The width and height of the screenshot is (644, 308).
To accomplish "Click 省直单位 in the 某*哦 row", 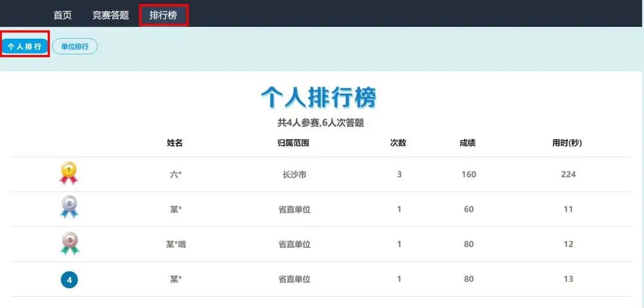I will tap(295, 245).
